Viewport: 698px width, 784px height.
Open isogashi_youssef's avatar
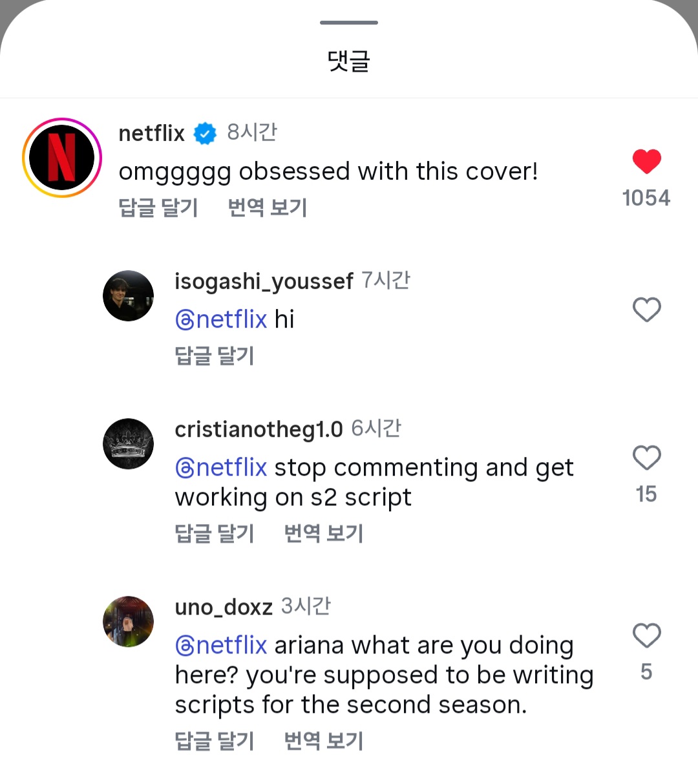click(128, 296)
